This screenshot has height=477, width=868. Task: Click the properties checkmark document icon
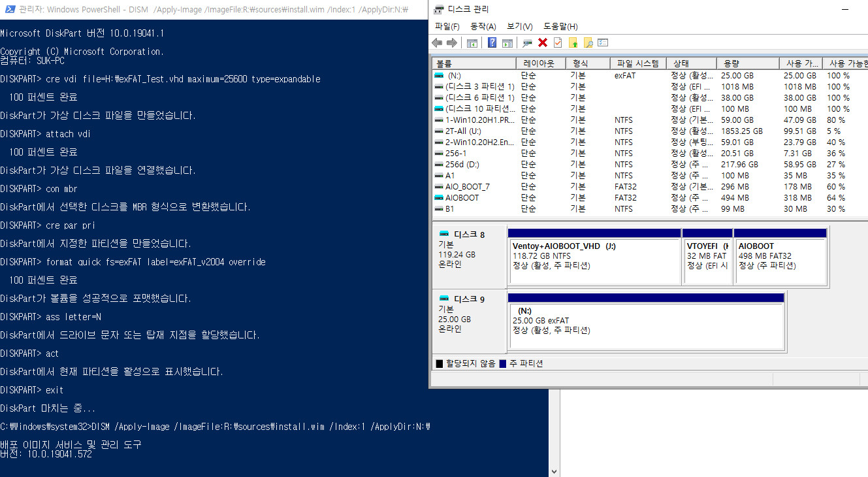coord(557,42)
